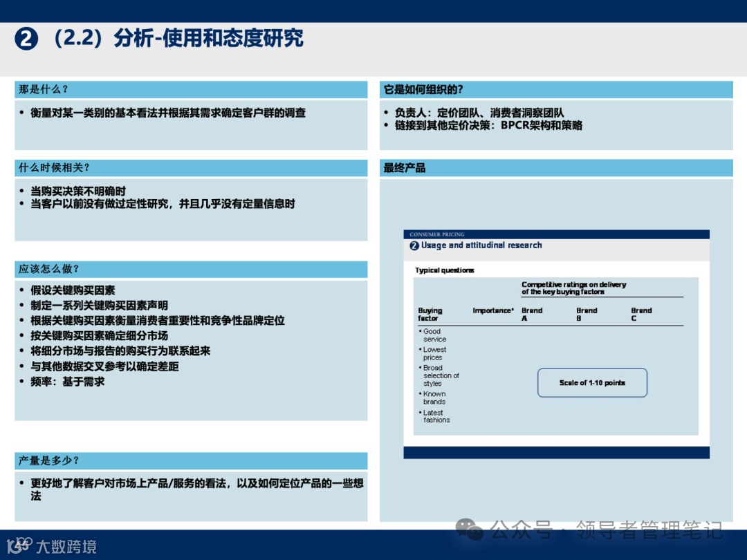Viewport: 747px width, 560px height.
Task: Click the 'Brand C' column header
Action: 641,315
